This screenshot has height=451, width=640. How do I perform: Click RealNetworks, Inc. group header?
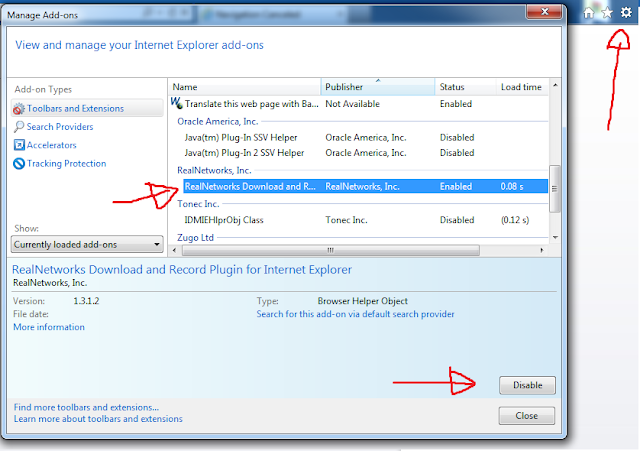214,170
